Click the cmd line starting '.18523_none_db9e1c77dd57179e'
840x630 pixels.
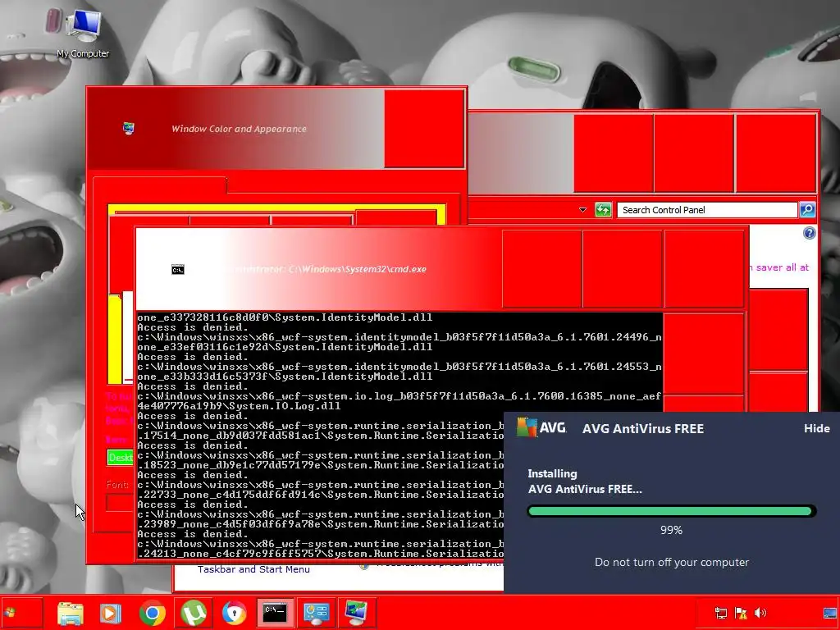pos(321,464)
